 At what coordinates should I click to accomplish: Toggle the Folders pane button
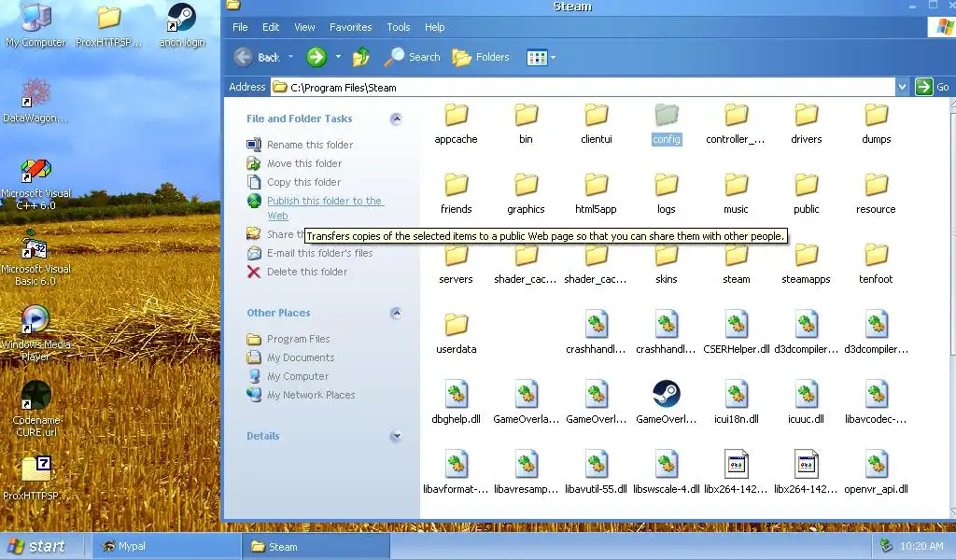(481, 57)
